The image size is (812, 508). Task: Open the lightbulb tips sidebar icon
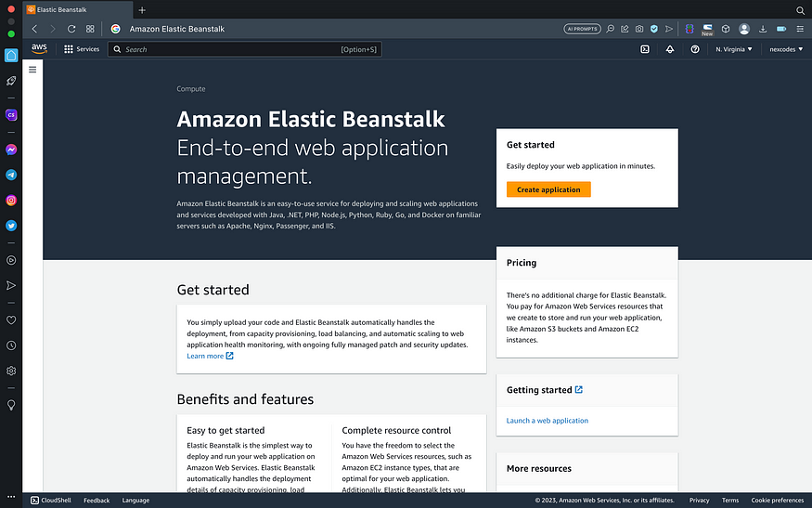pos(11,405)
